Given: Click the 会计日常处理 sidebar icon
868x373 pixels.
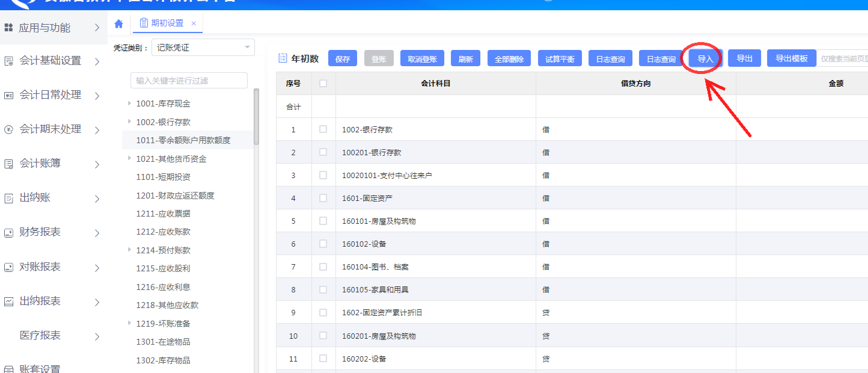Looking at the screenshot, I should coord(8,95).
